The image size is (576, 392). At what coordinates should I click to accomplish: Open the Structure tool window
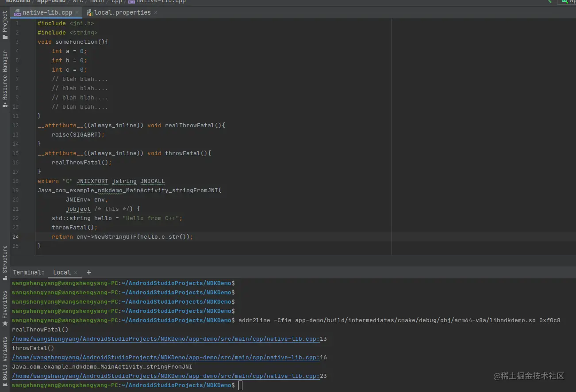coord(5,263)
